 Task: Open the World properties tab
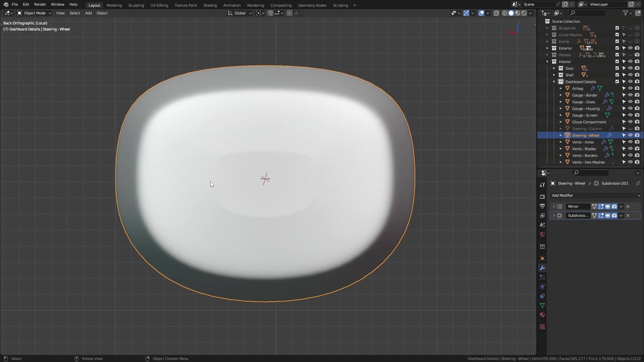(542, 234)
